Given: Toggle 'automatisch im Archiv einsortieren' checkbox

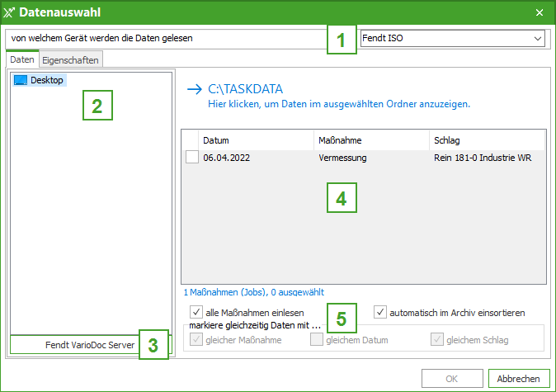Looking at the screenshot, I should coord(380,312).
